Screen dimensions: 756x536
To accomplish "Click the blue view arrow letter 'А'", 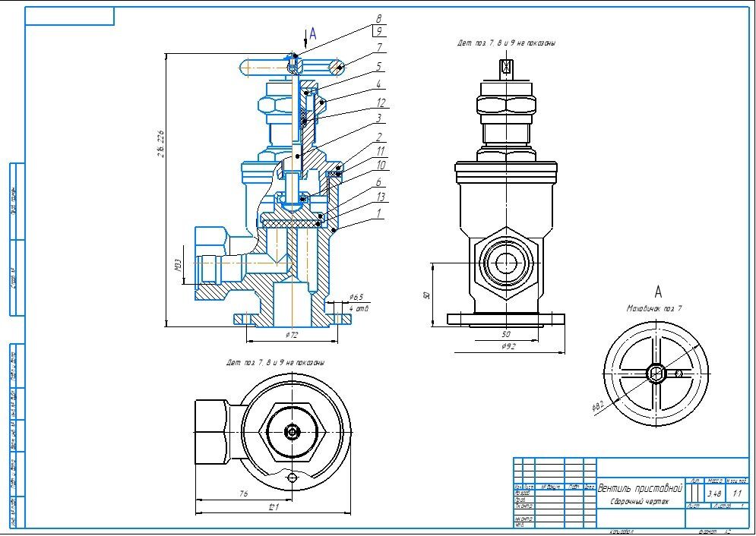I will (313, 33).
